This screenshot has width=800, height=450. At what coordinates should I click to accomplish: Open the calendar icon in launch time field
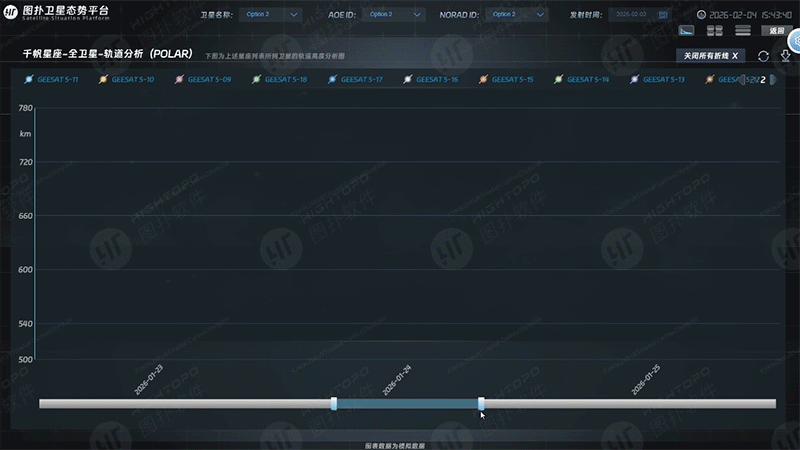coord(665,15)
